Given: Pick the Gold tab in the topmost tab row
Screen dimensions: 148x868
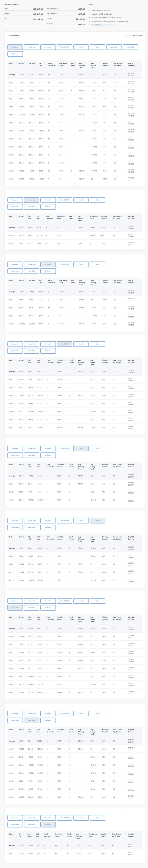Looking at the screenshot, I should [98, 47].
